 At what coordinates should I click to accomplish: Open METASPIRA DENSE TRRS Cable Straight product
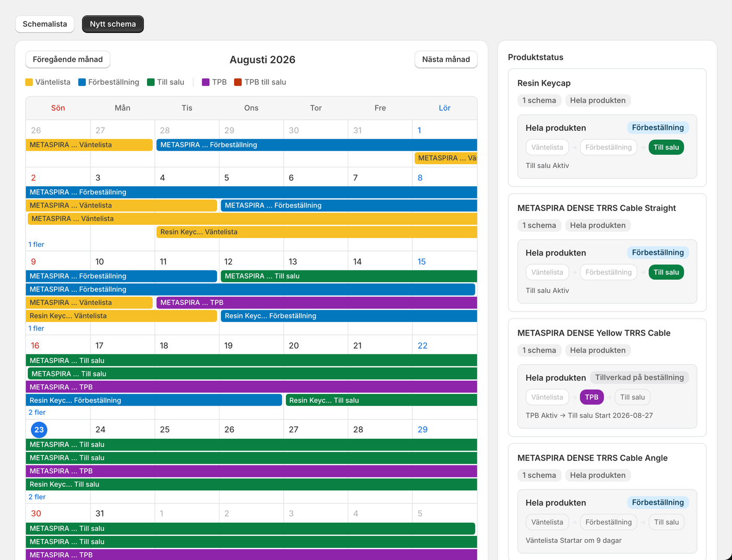[597, 208]
